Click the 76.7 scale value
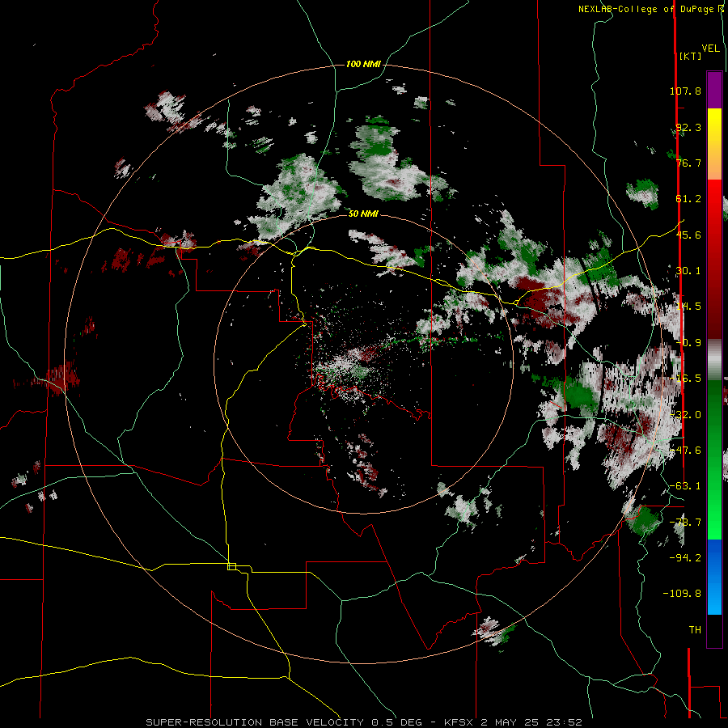Screen dimensions: 728x728 (x=688, y=163)
